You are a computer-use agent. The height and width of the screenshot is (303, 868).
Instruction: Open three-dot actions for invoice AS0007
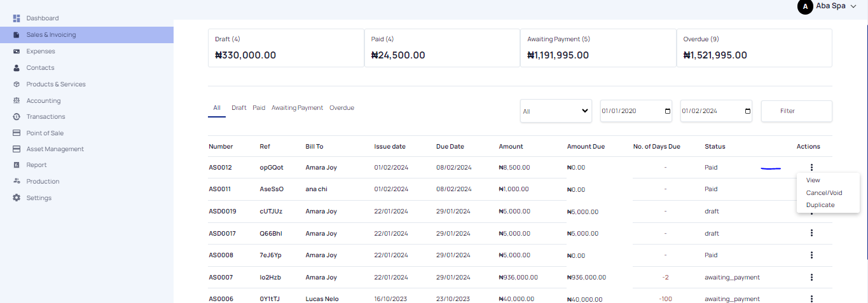[x=811, y=277]
